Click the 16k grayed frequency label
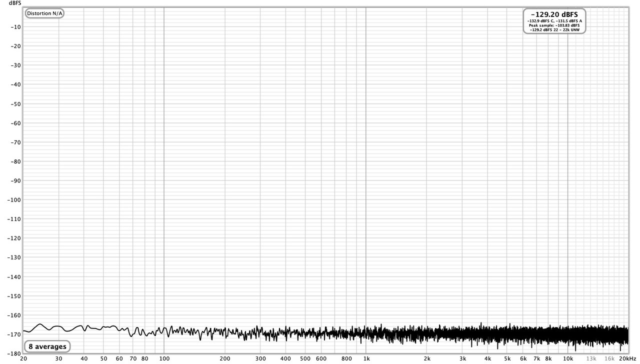640x364 pixels. 609,358
